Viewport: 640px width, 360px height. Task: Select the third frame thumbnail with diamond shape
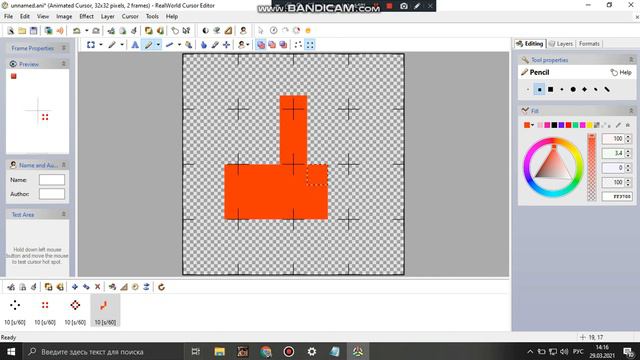coord(75,310)
